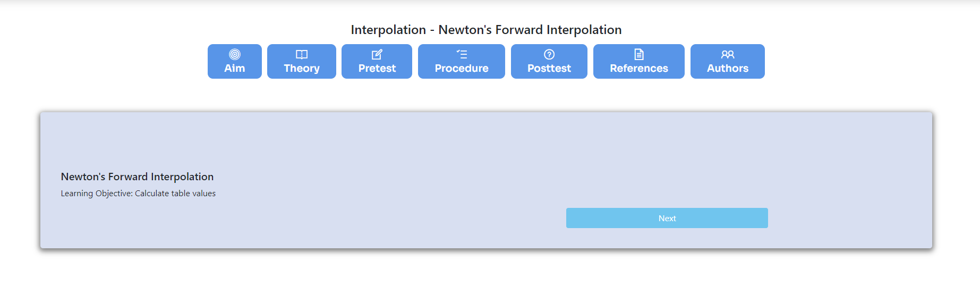Go to the Pretest label
The image size is (980, 302).
377,68
